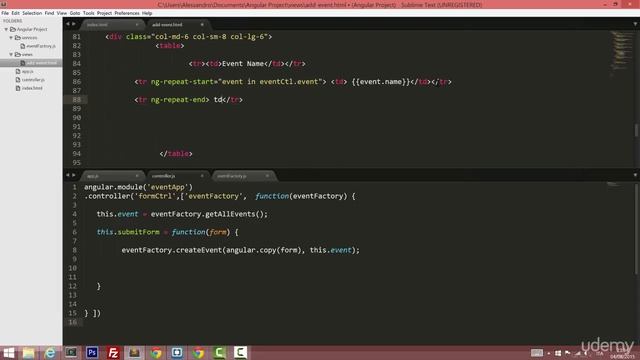
Task: Open app.js from the sidebar
Action: (27, 71)
